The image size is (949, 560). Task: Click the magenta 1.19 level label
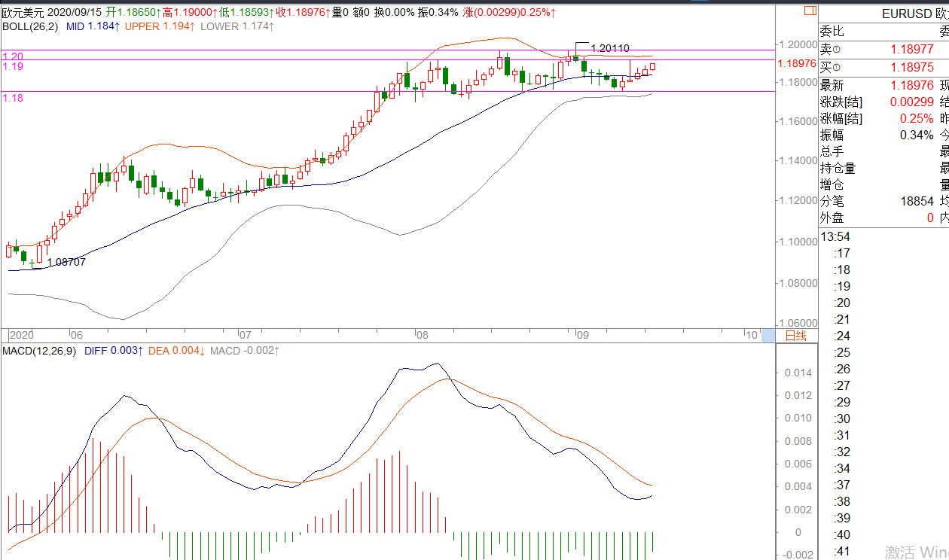click(13, 67)
